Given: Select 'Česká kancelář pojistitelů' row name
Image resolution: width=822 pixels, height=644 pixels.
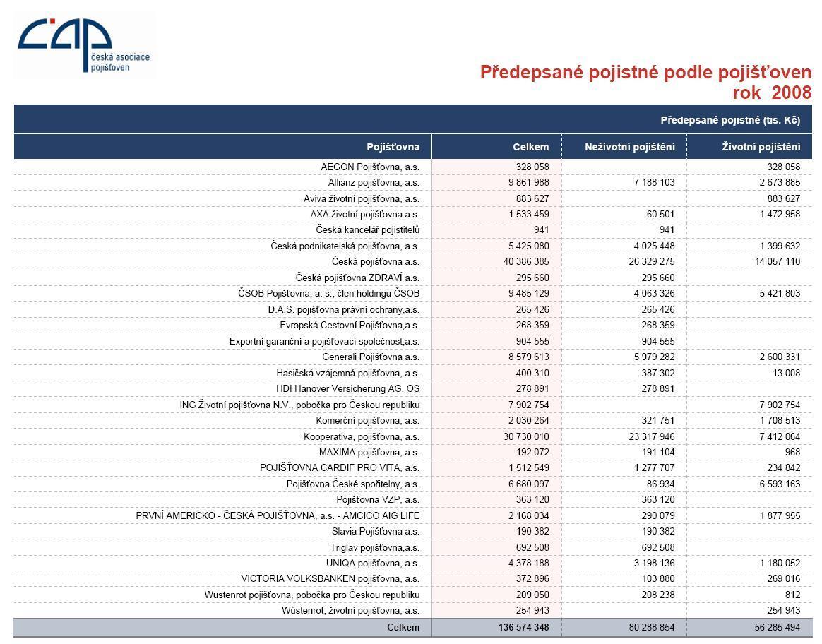Looking at the screenshot, I should [367, 230].
